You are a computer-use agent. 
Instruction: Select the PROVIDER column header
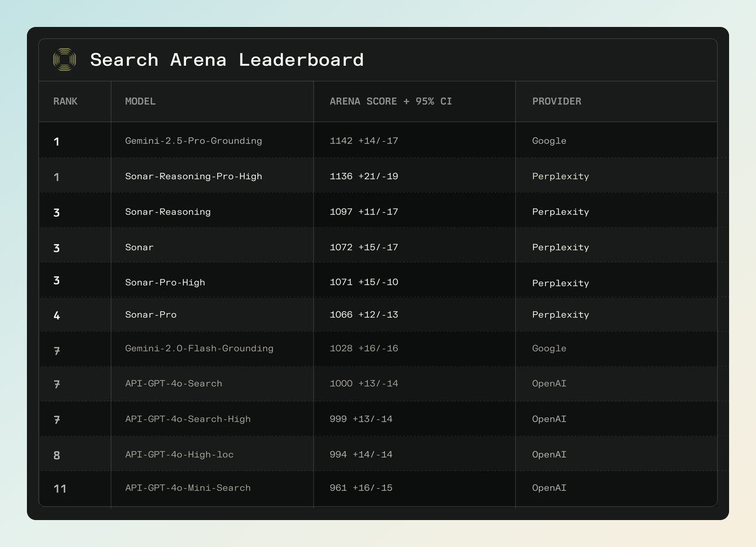point(556,101)
